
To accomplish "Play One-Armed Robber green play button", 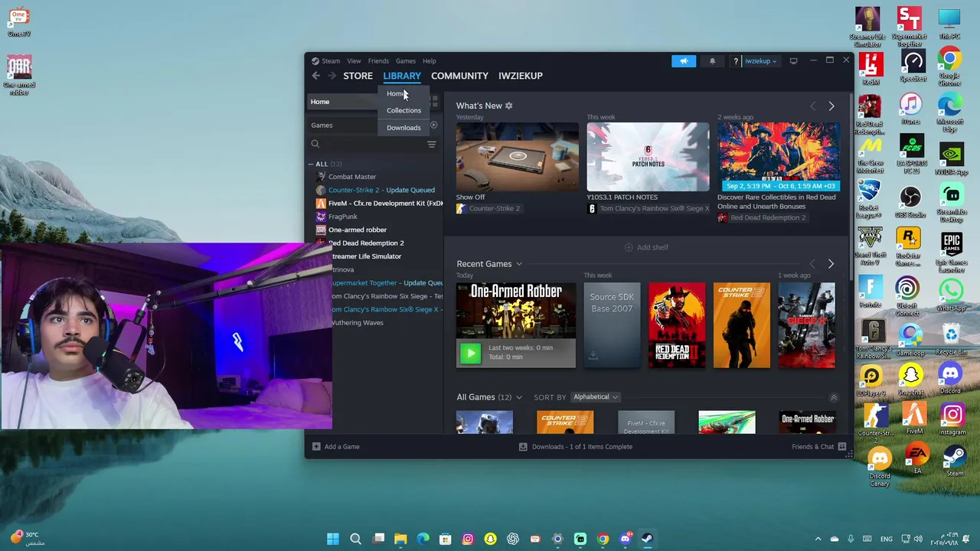I will [x=470, y=352].
